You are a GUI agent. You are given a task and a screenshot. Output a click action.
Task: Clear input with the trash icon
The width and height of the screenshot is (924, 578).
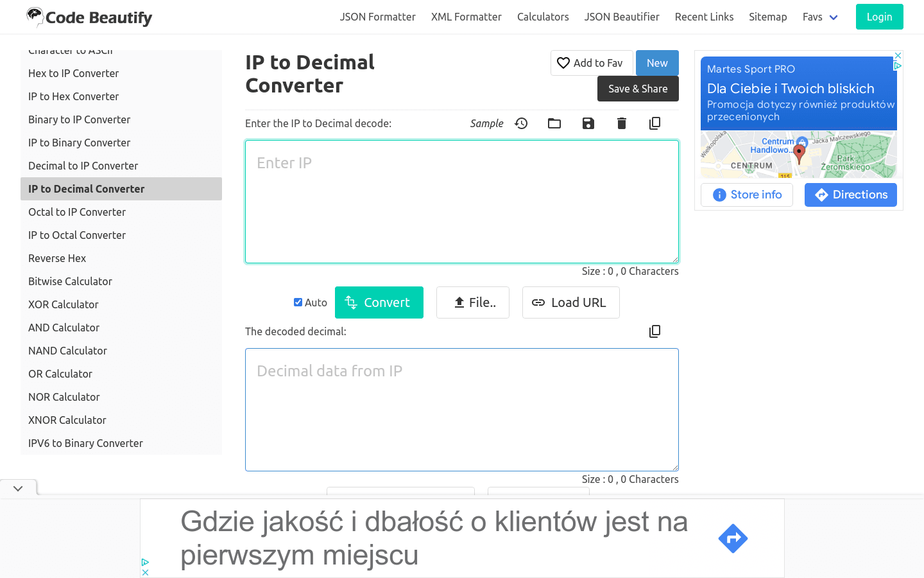pyautogui.click(x=621, y=123)
